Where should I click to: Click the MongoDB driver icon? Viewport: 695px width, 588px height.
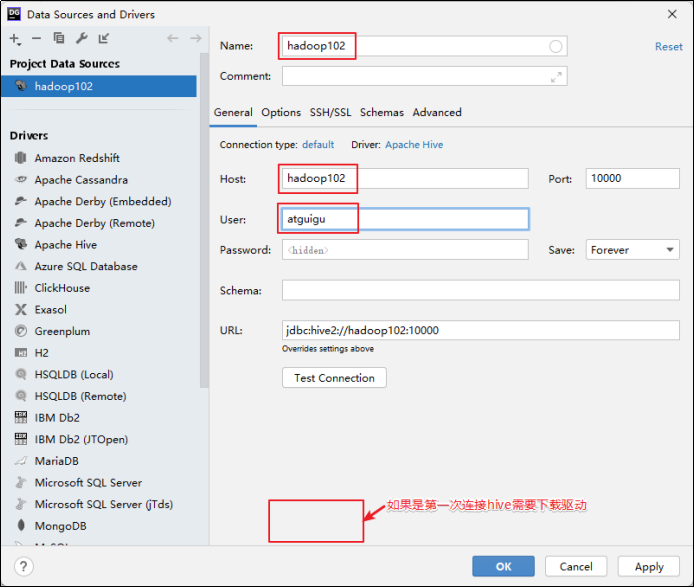20,526
